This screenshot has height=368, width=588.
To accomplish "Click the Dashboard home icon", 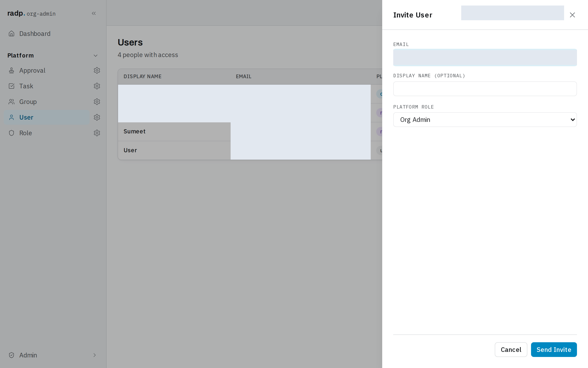I will [x=11, y=34].
